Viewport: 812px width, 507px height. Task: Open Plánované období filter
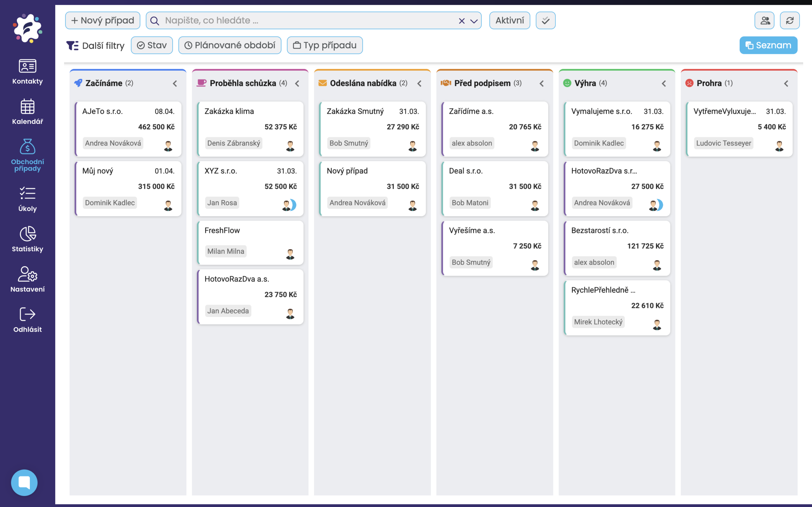[x=230, y=45]
